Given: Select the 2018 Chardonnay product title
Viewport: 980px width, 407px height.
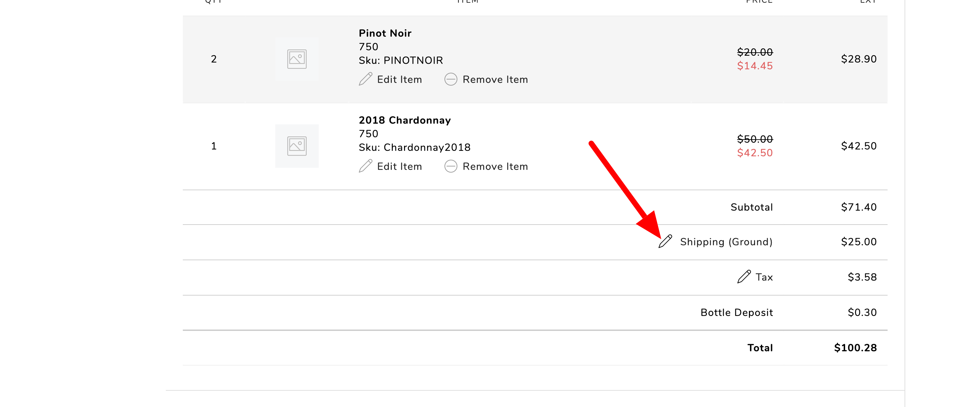Looking at the screenshot, I should click(405, 120).
